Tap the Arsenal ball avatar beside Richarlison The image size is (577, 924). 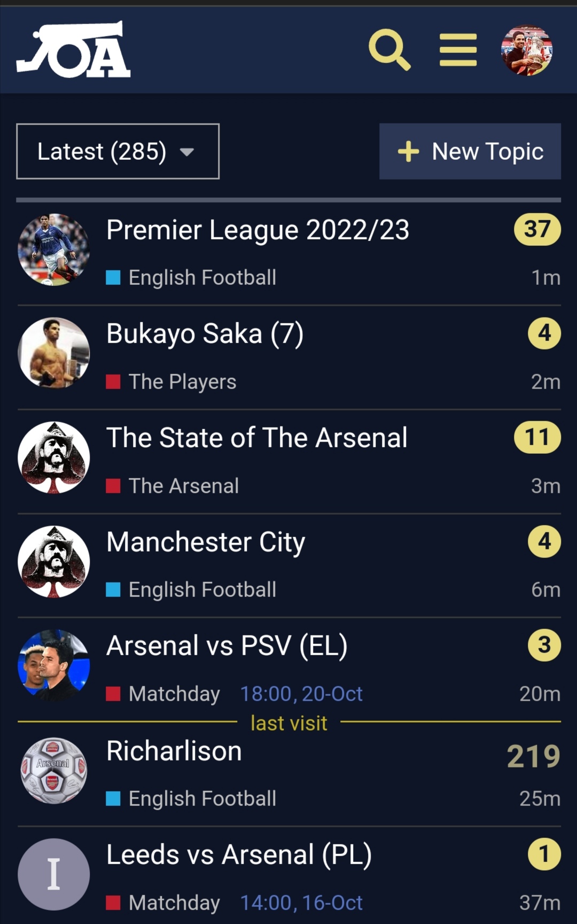pyautogui.click(x=53, y=771)
